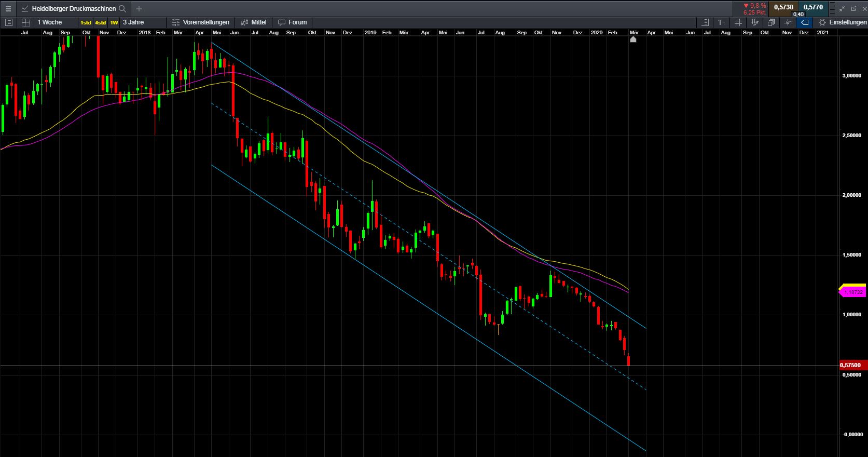Click the percent change 9,8 % indicator

[755, 6]
